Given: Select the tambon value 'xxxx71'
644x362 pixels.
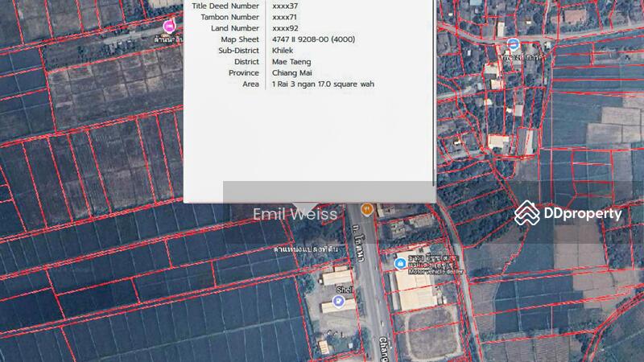Looking at the screenshot, I should pos(284,17).
